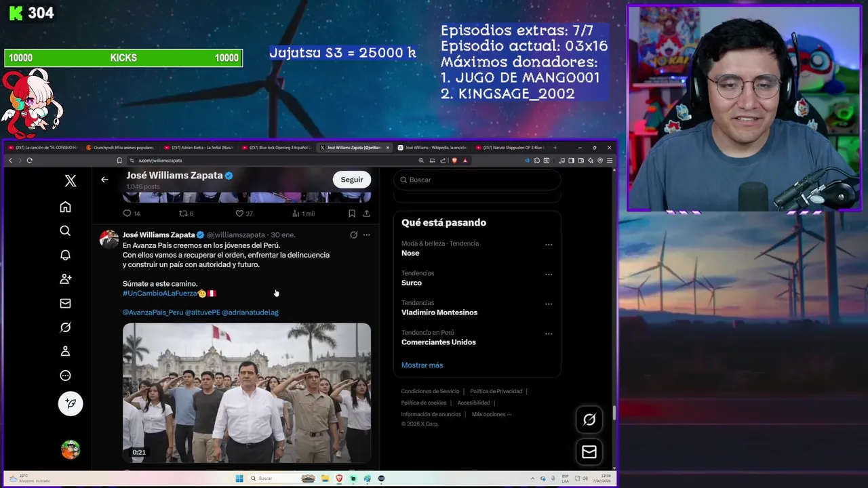Open Accesibilidad footer link

pos(473,403)
